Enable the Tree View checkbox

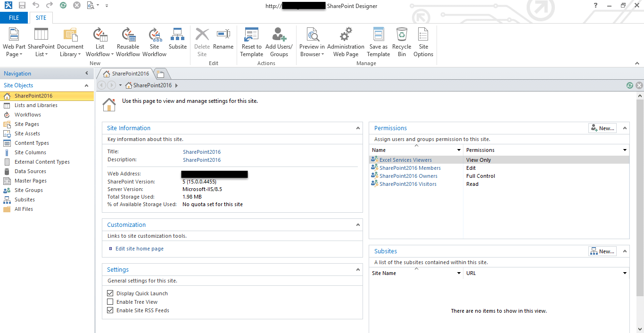110,302
